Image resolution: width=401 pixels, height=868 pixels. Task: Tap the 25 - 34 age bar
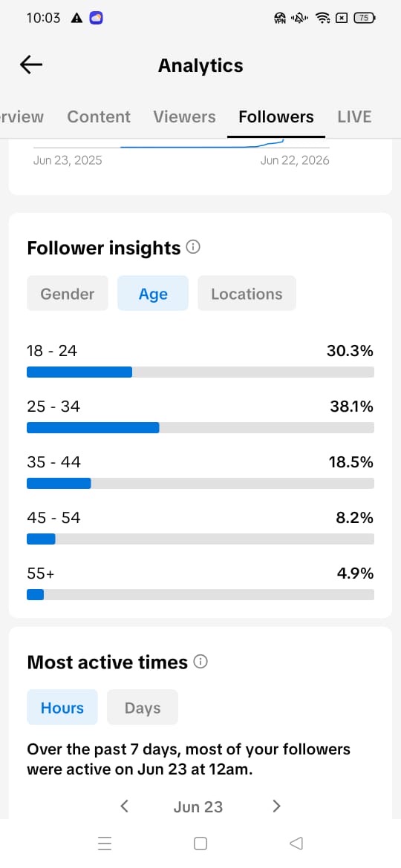coord(200,427)
